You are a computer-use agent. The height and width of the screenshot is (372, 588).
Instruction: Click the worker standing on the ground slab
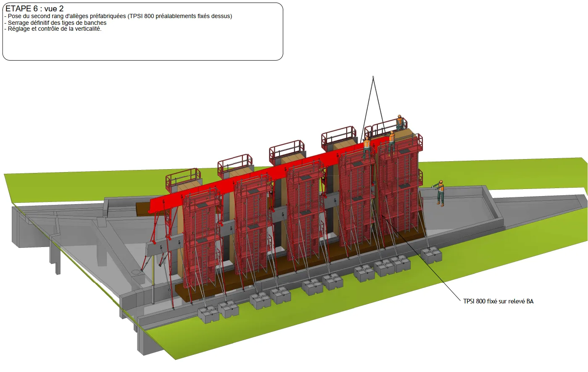[440, 193]
